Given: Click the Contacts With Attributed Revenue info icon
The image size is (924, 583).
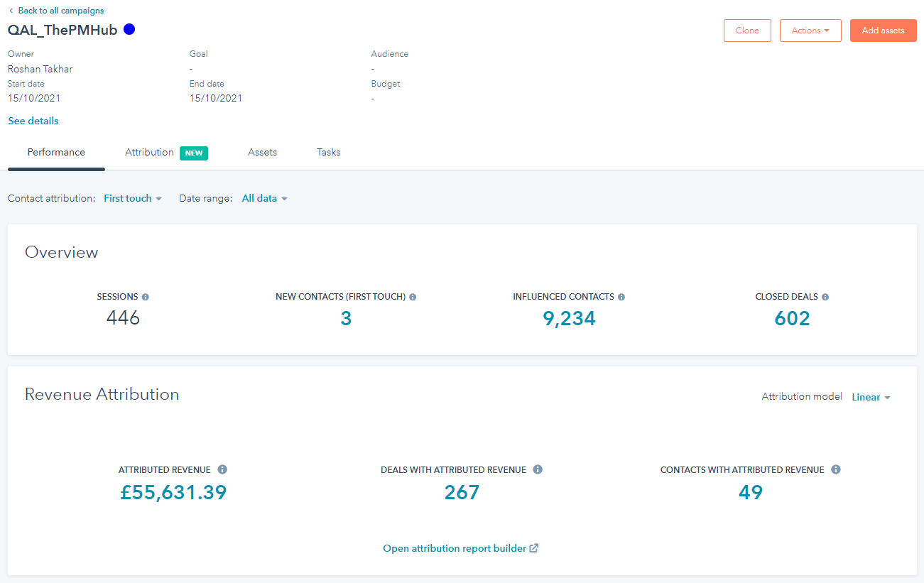Looking at the screenshot, I should (x=836, y=469).
